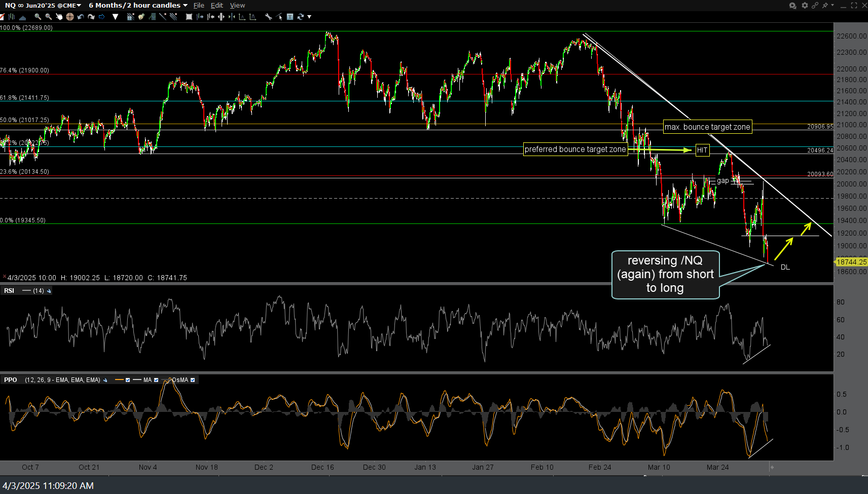
Task: Click the refresh chart icon
Action: (x=300, y=17)
